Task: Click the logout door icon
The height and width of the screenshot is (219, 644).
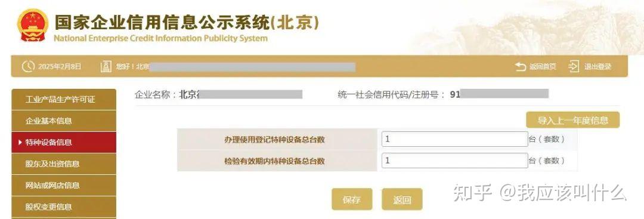Action: pos(574,67)
